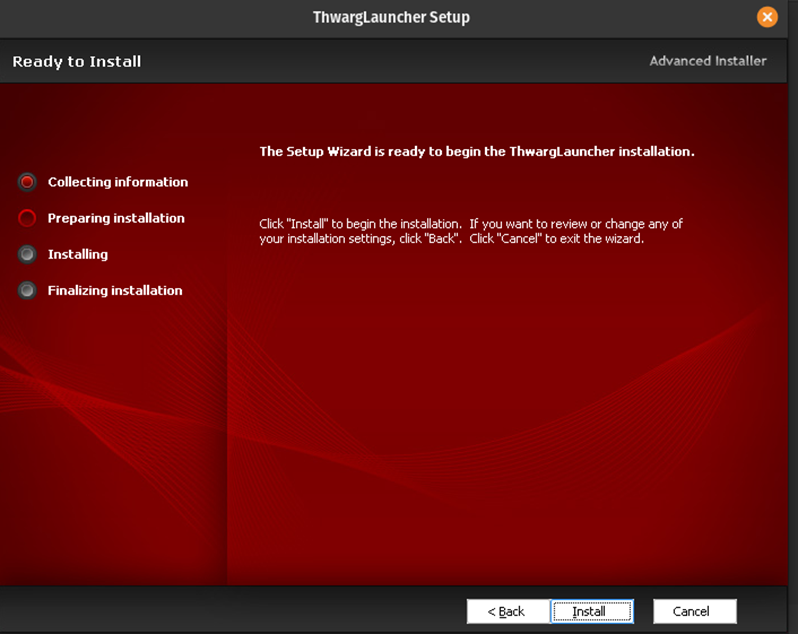Click the instruction line starting Click "Install"
This screenshot has height=634, width=798.
tap(470, 224)
